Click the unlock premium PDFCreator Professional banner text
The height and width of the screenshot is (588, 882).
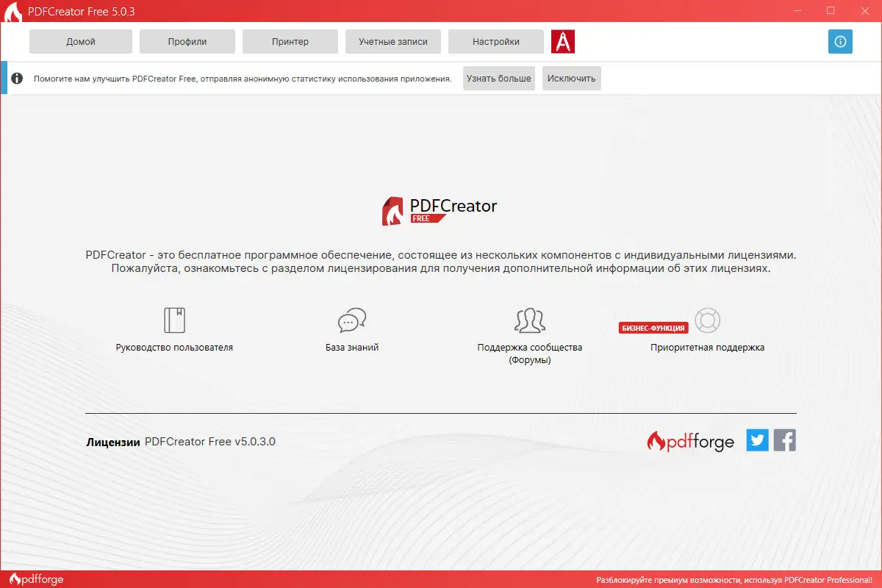click(x=734, y=580)
